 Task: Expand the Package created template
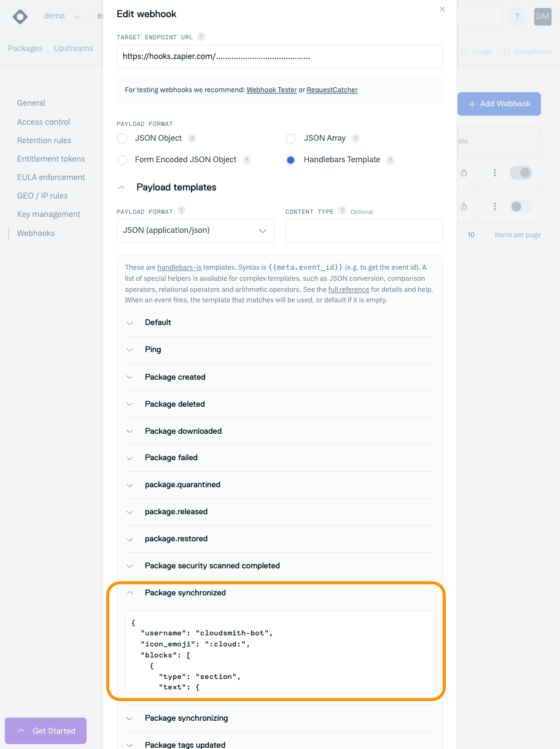tap(175, 377)
